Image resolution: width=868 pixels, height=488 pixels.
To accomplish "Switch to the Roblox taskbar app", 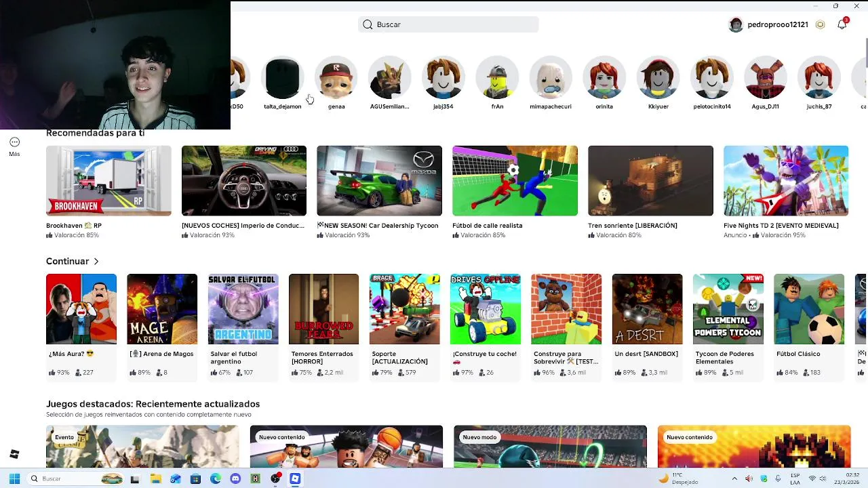I will pos(295,479).
